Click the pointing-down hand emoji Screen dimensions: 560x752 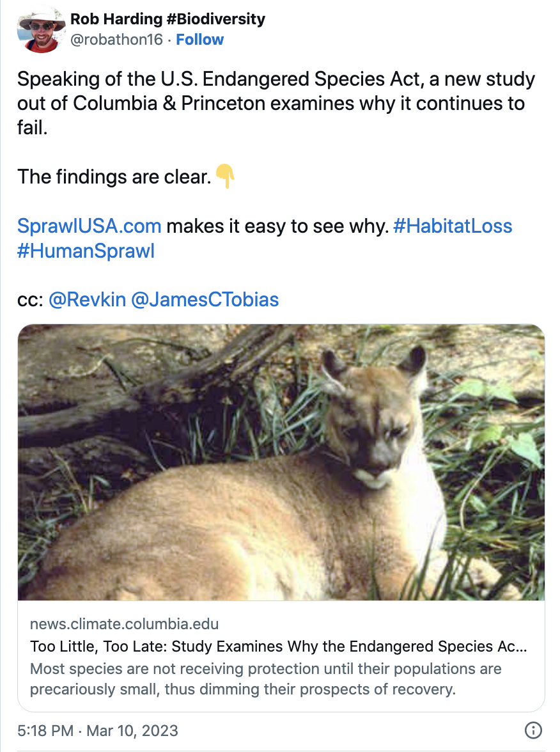point(225,176)
